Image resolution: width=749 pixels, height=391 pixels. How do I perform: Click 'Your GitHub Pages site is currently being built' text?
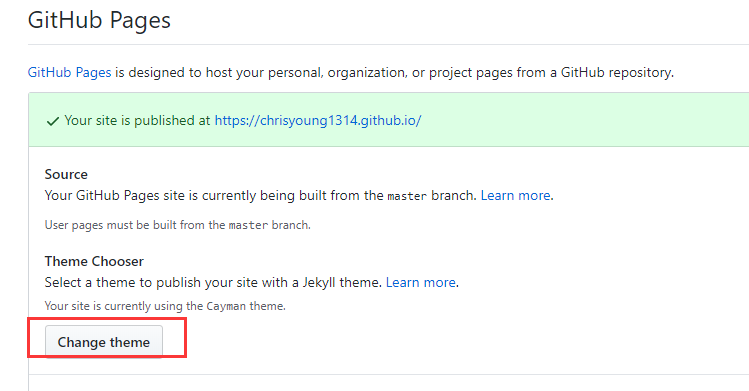[x=260, y=195]
